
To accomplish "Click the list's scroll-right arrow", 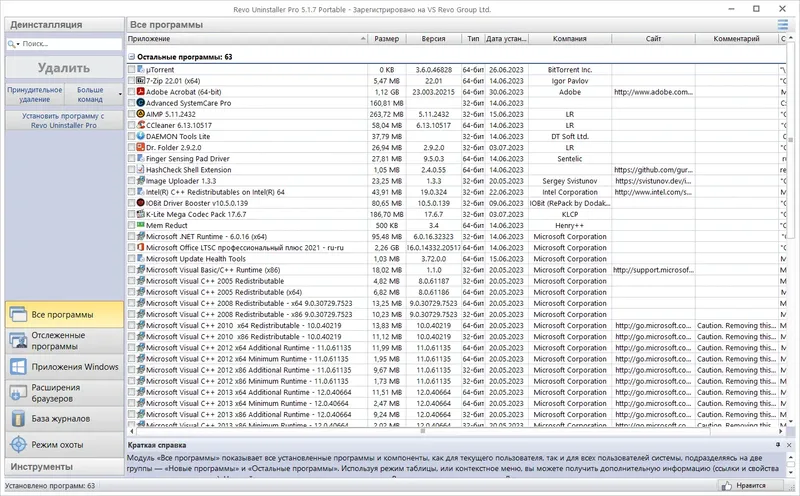I will tap(783, 431).
